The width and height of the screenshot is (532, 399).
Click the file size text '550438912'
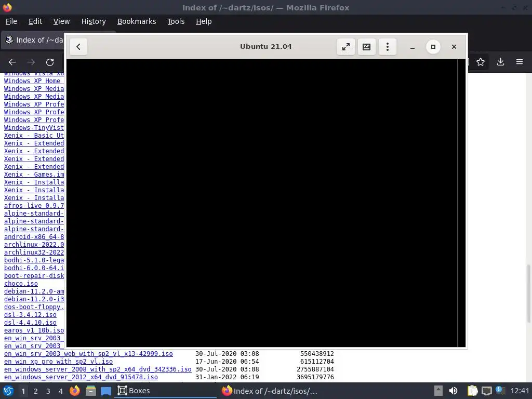(317, 354)
